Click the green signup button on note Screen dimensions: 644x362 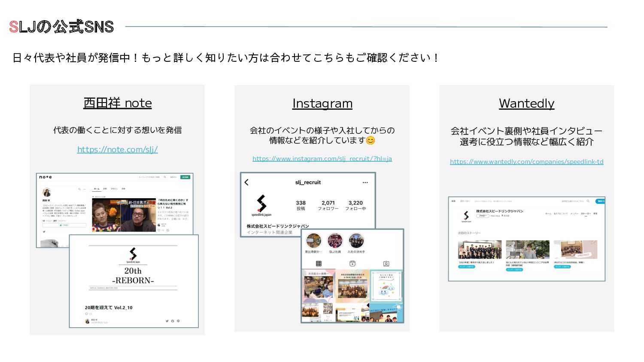click(x=185, y=177)
